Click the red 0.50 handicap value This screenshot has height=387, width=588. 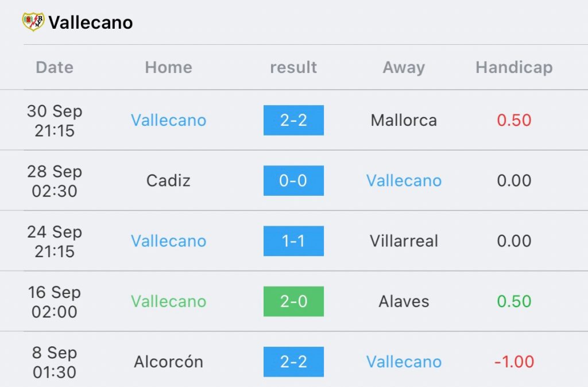pyautogui.click(x=514, y=121)
